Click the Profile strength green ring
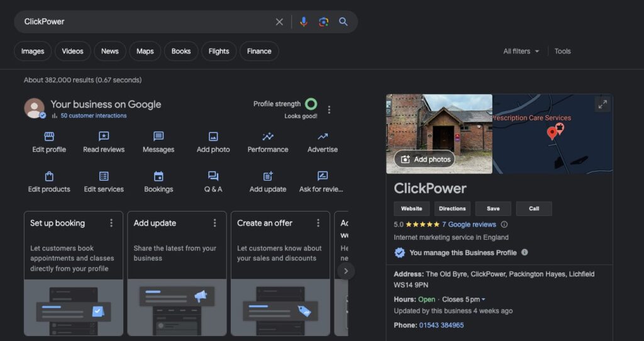644x341 pixels. click(x=311, y=104)
